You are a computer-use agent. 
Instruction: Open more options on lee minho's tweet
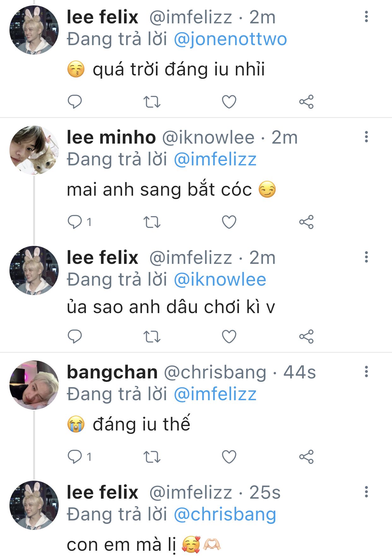pyautogui.click(x=366, y=137)
